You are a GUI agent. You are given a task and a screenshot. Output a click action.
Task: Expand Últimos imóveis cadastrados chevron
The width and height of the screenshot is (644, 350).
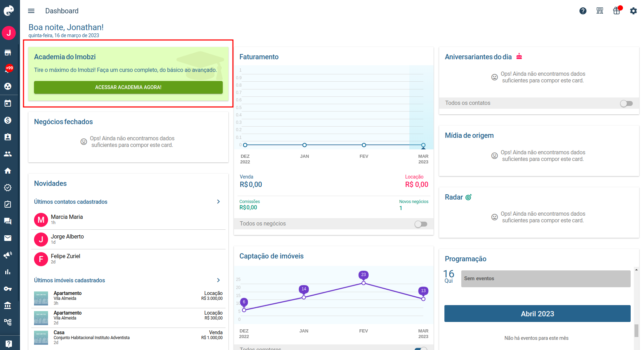[218, 280]
